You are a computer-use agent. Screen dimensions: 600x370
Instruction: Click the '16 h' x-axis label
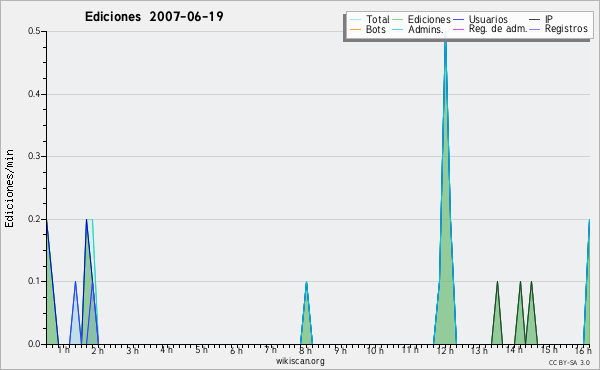click(583, 350)
